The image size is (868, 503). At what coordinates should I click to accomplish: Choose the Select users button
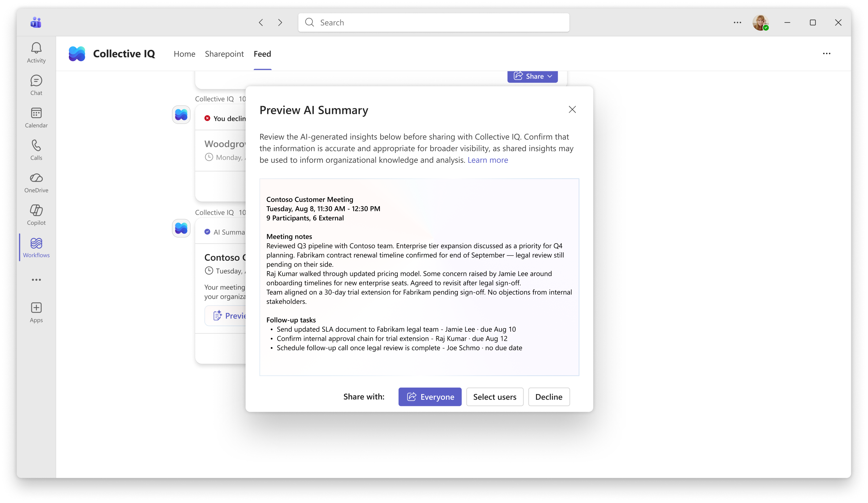495,397
